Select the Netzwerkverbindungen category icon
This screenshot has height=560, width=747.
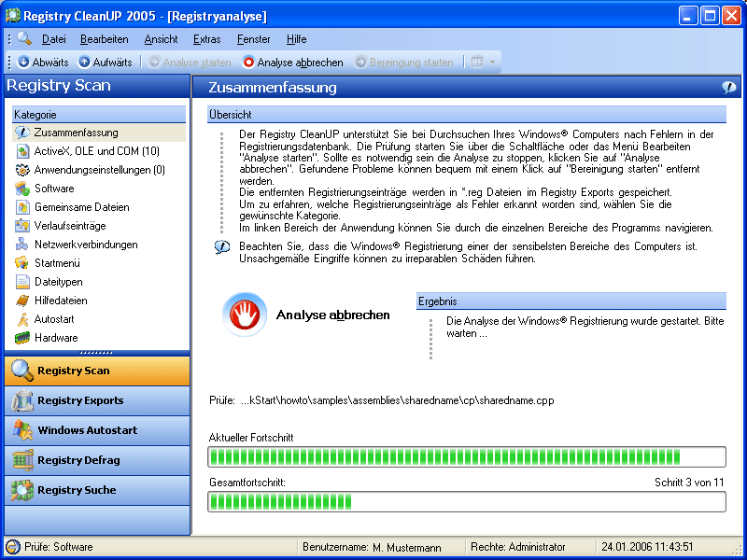pyautogui.click(x=22, y=245)
